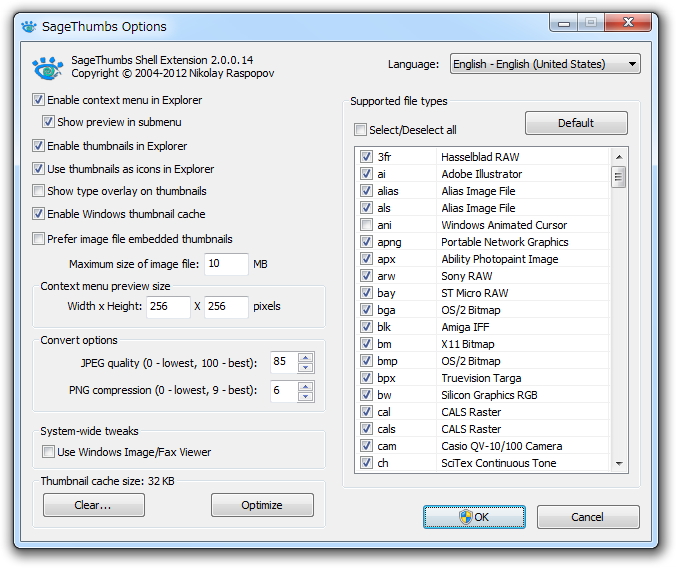Screen dimensions: 676x568
Task: Enable Show type overlay on thumbnails
Action: click(38, 191)
